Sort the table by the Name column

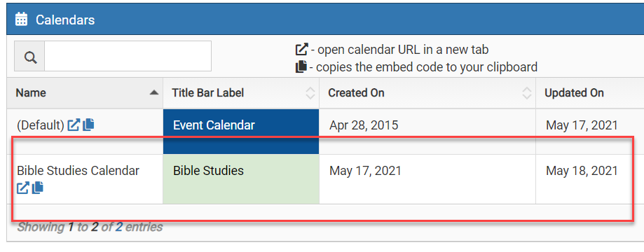85,93
